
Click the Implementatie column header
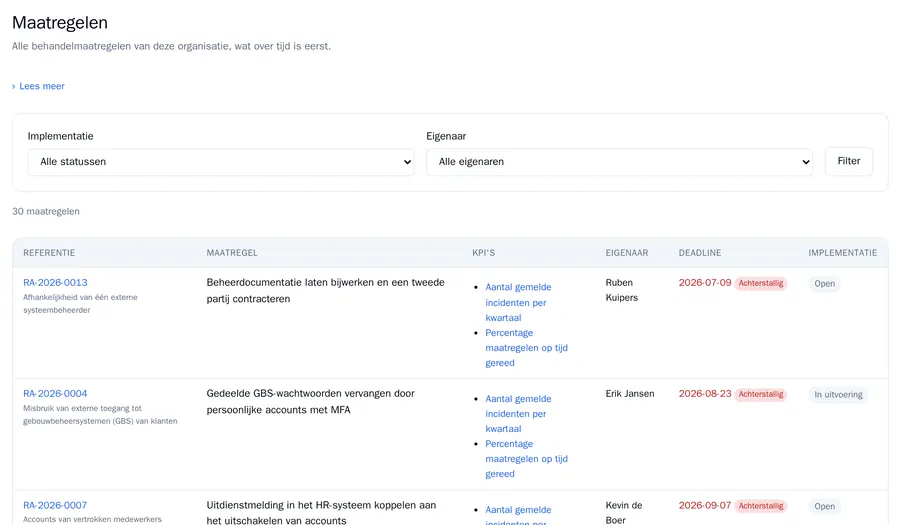coord(843,253)
